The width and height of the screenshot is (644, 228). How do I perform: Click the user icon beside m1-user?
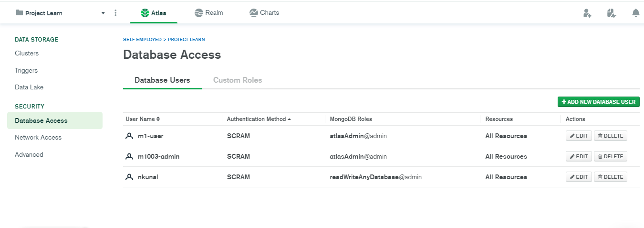point(129,136)
